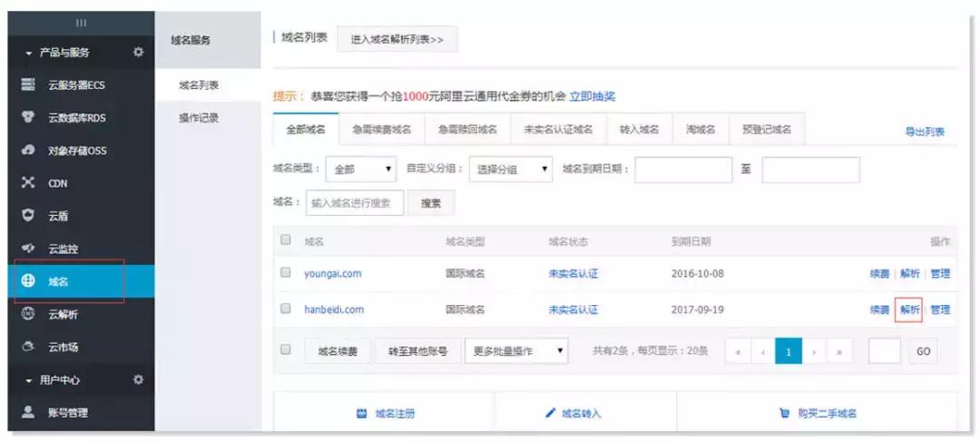Viewport: 980px width, 443px height.
Task: Go to the next page arrow
Action: tap(814, 352)
